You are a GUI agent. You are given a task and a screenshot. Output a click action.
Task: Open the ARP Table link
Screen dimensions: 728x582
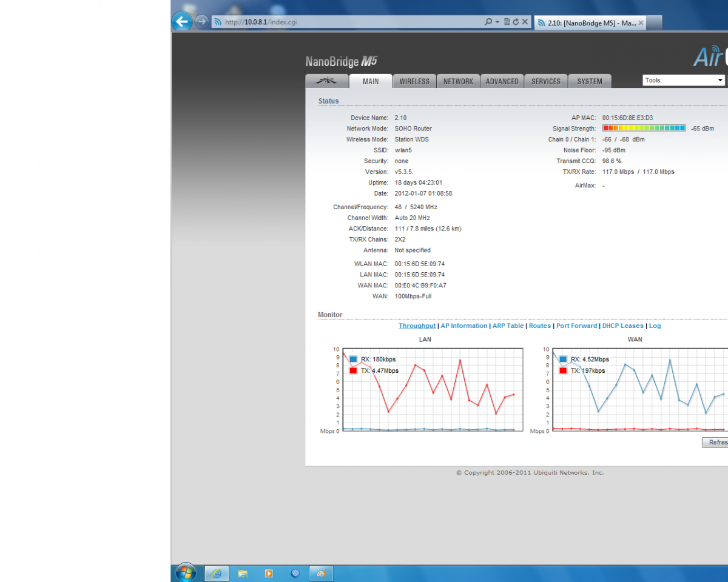508,326
